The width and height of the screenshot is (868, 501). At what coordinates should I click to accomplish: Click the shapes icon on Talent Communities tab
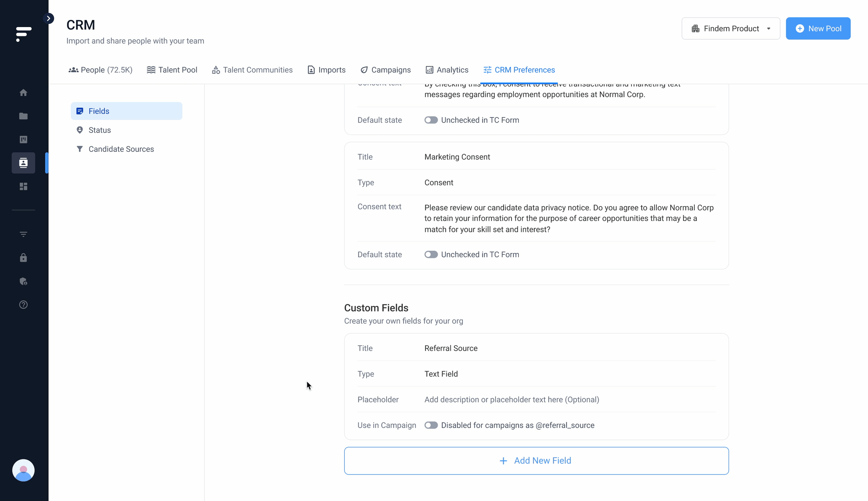[x=216, y=70]
